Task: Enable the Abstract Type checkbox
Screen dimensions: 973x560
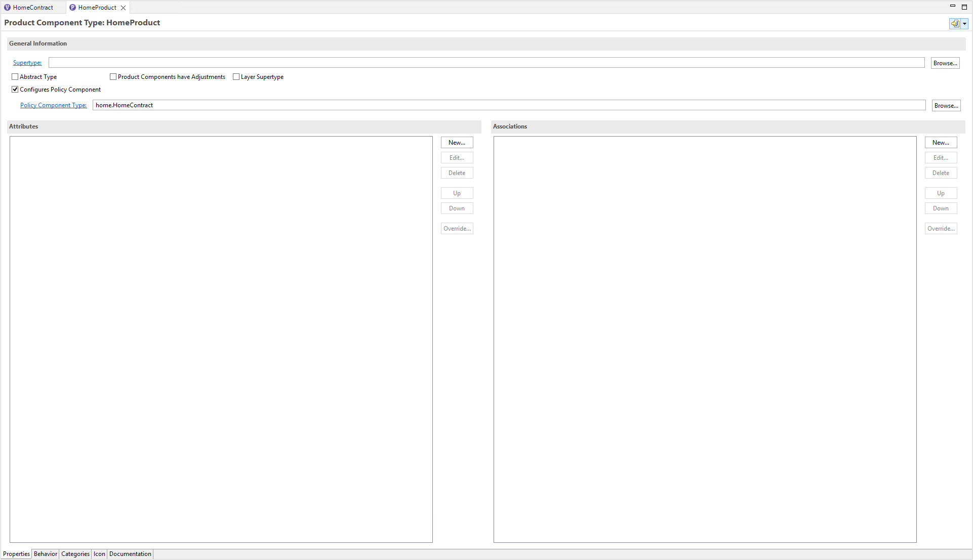Action: click(x=15, y=76)
